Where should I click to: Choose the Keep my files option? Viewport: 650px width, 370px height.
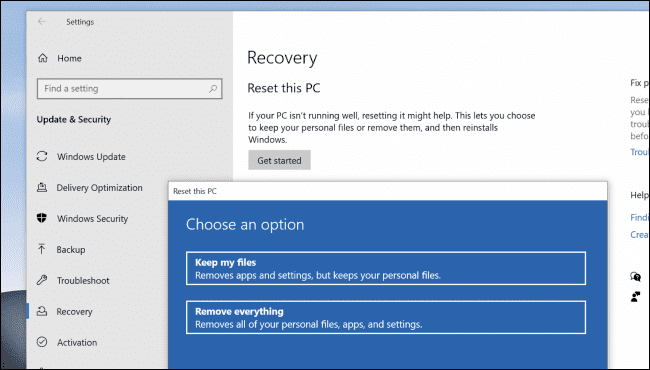386,268
